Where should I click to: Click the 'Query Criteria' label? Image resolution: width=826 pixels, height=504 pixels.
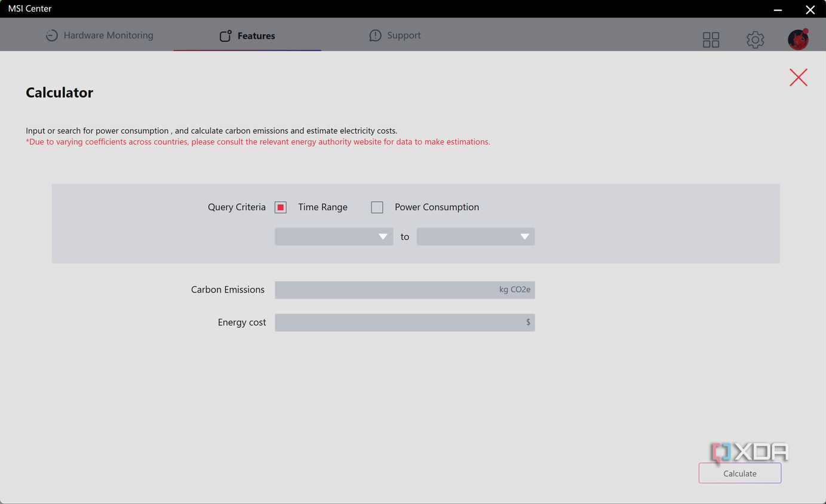tap(237, 207)
